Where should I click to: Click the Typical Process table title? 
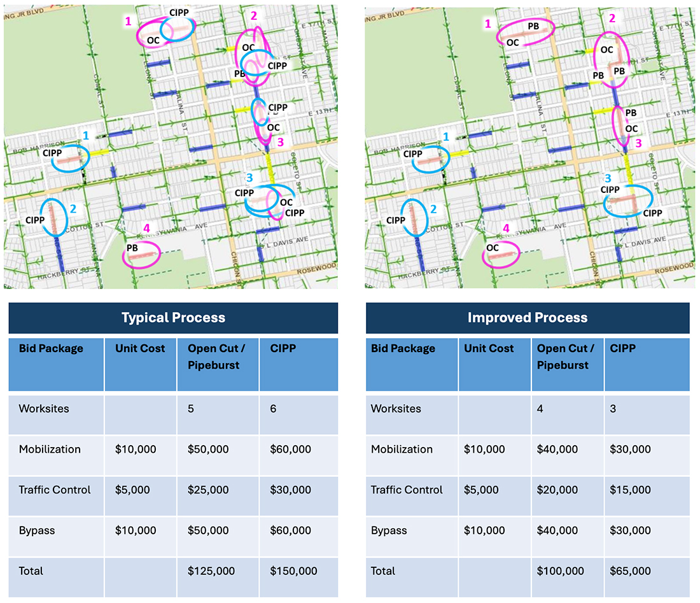(x=173, y=318)
